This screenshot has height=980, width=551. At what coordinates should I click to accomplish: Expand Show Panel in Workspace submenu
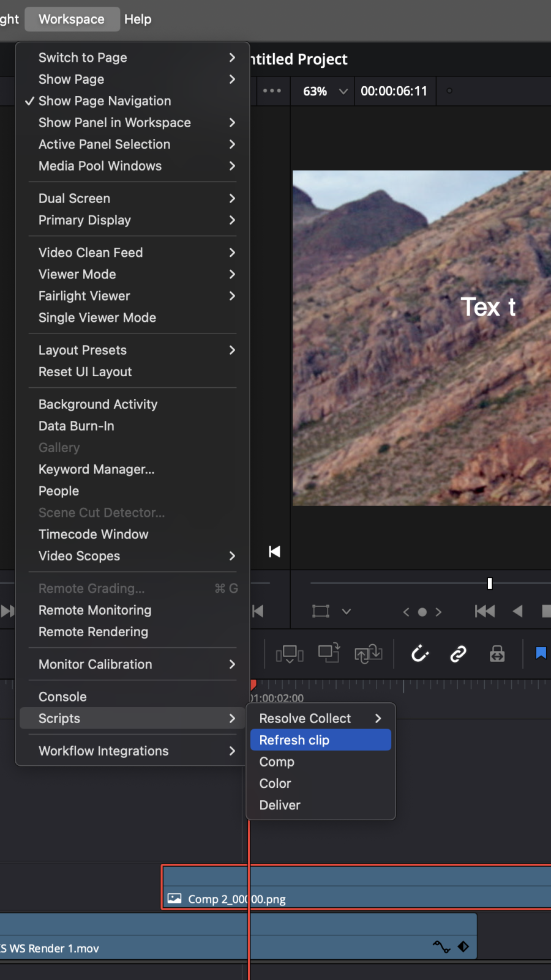click(x=132, y=122)
